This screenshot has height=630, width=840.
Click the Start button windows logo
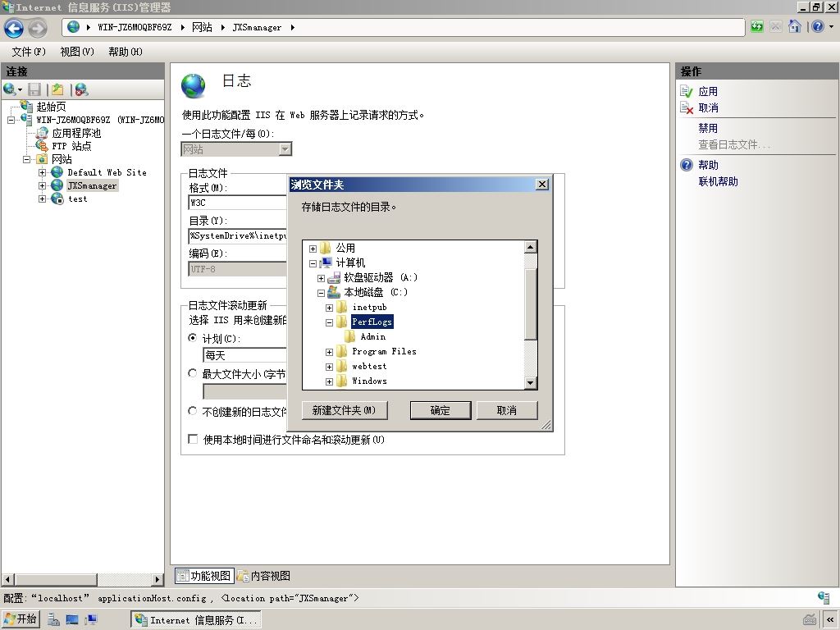pos(9,619)
